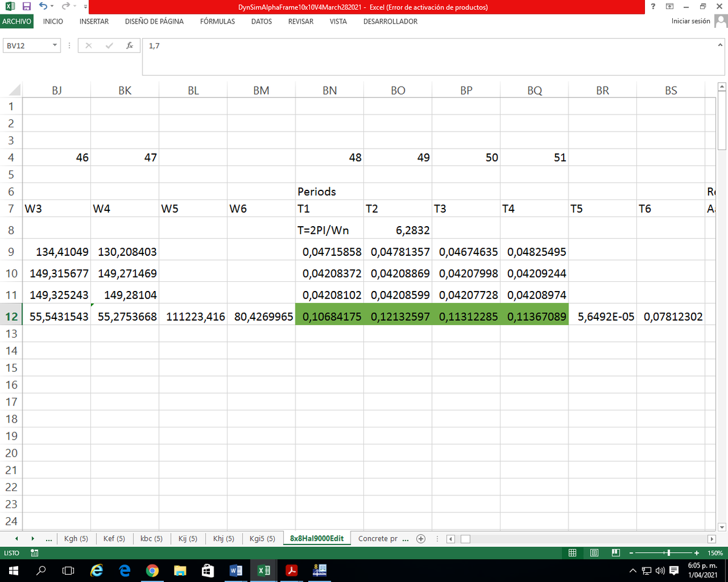
Task: Select row header 12
Action: tap(11, 316)
